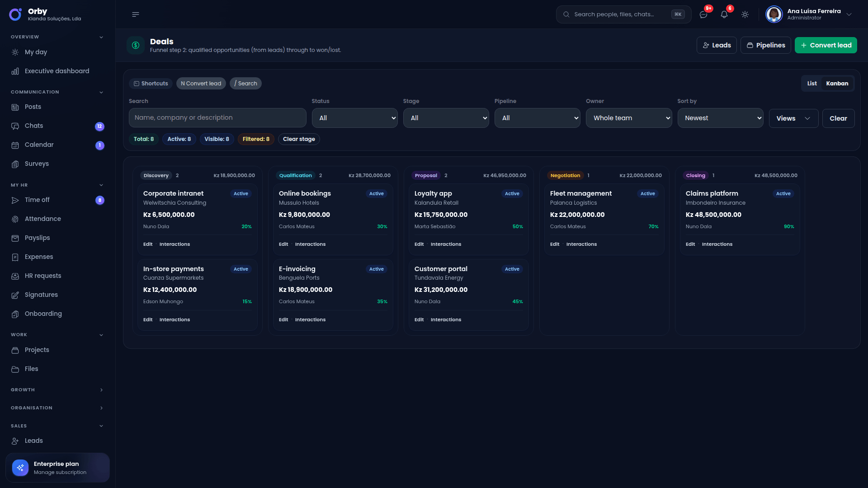Click the Convert lead green button
868x488 pixels.
826,45
